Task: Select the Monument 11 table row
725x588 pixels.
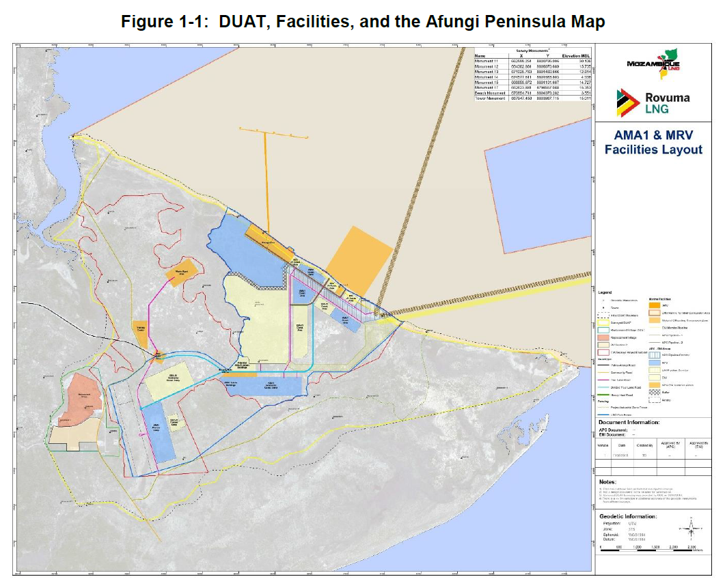Action: [533, 60]
